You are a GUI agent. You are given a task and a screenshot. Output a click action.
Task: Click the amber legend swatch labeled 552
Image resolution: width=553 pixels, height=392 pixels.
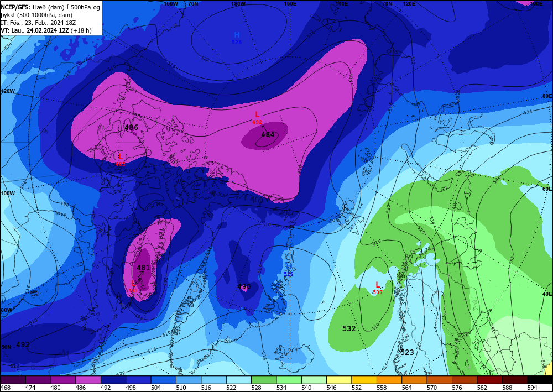[x=364, y=380]
